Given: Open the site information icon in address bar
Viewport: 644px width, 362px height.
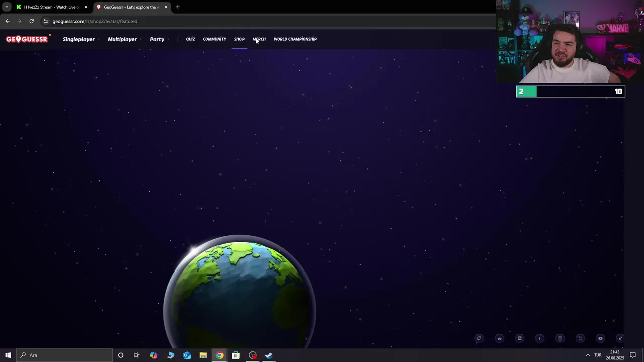Looking at the screenshot, I should [46, 21].
